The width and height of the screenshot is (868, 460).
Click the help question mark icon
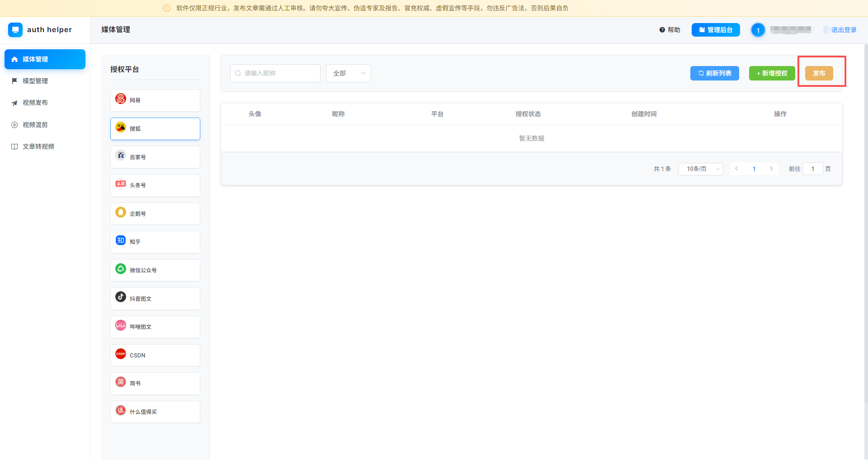coord(662,30)
